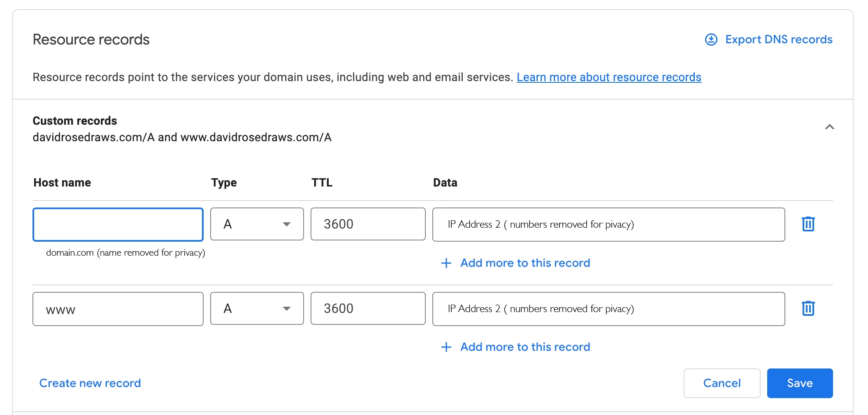
Task: Open the Type dropdown for www record
Action: [257, 308]
